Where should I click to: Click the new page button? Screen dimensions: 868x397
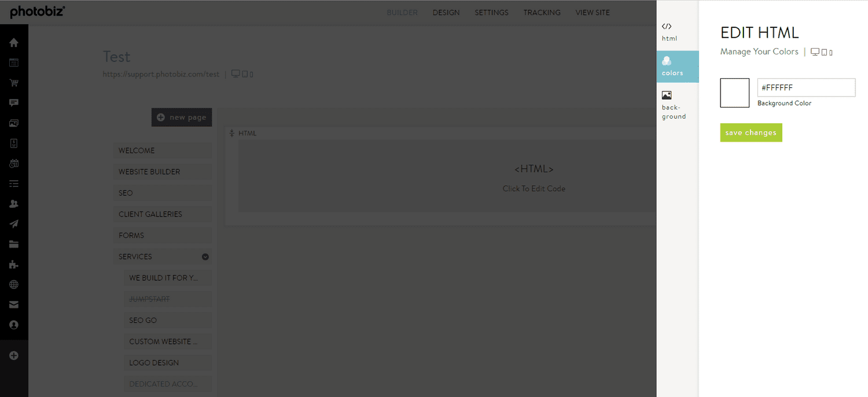tap(181, 117)
